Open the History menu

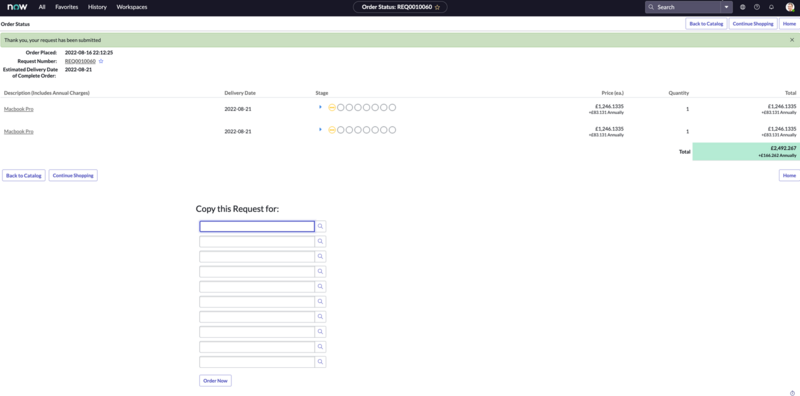pos(97,7)
